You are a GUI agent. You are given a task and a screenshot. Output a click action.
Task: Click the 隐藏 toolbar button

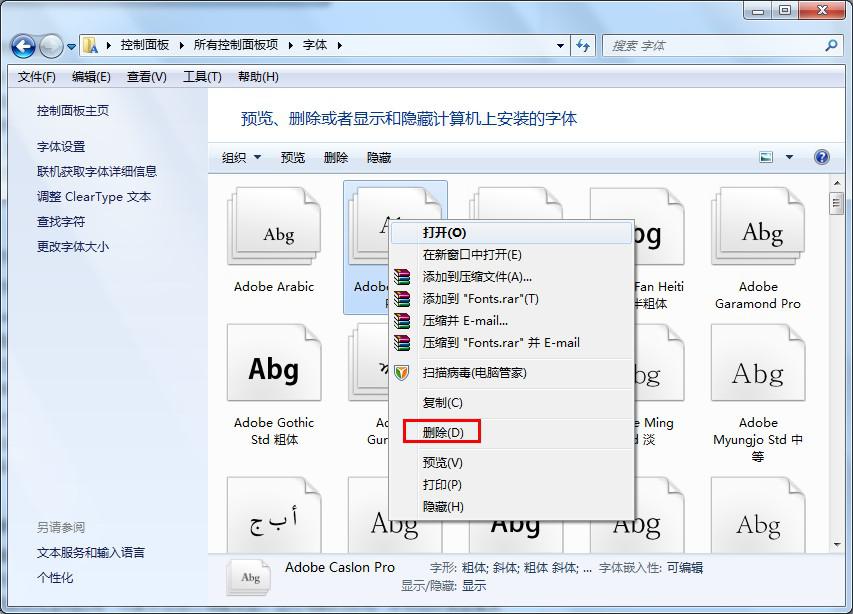[378, 156]
